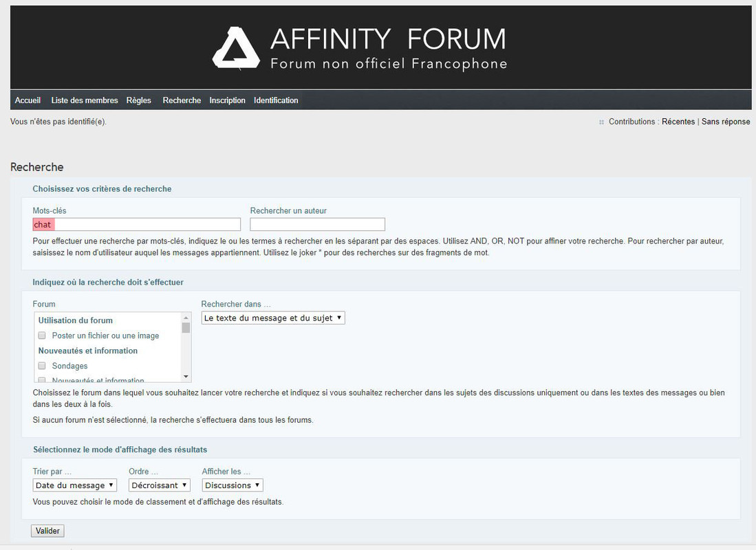Click the Valider button
The image size is (756, 550).
[47, 531]
